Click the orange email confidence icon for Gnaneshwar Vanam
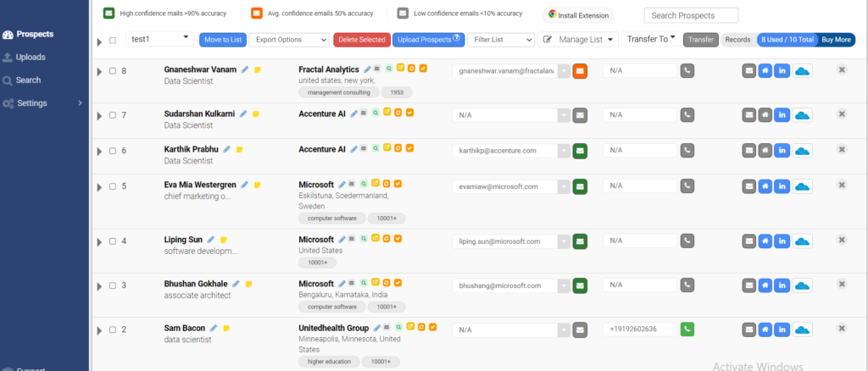Viewport: 868px width, 371px height. 580,71
